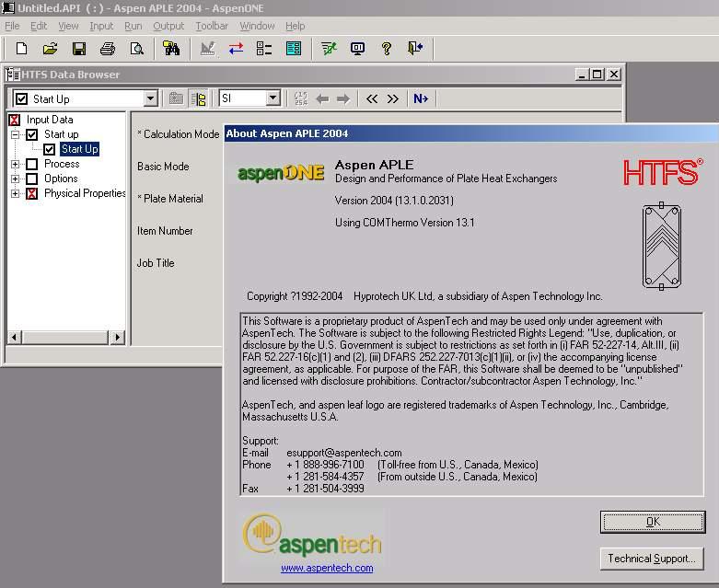Open help with the question mark icon

[386, 48]
